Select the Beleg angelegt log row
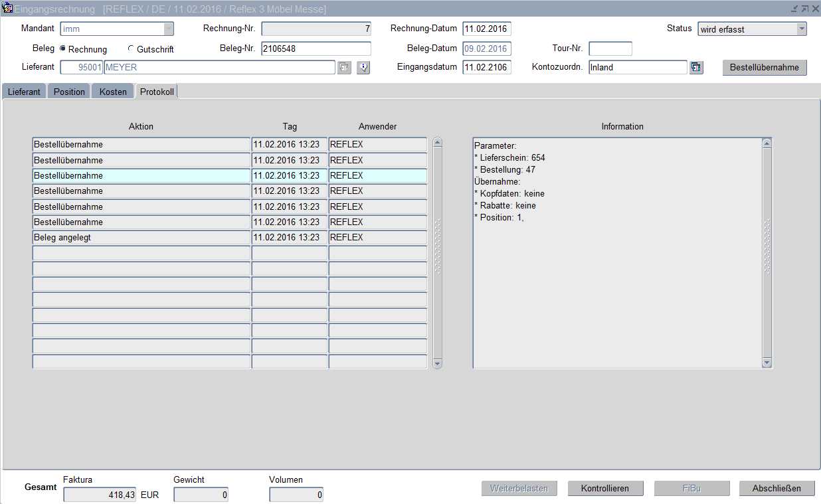821x504 pixels. 141,238
